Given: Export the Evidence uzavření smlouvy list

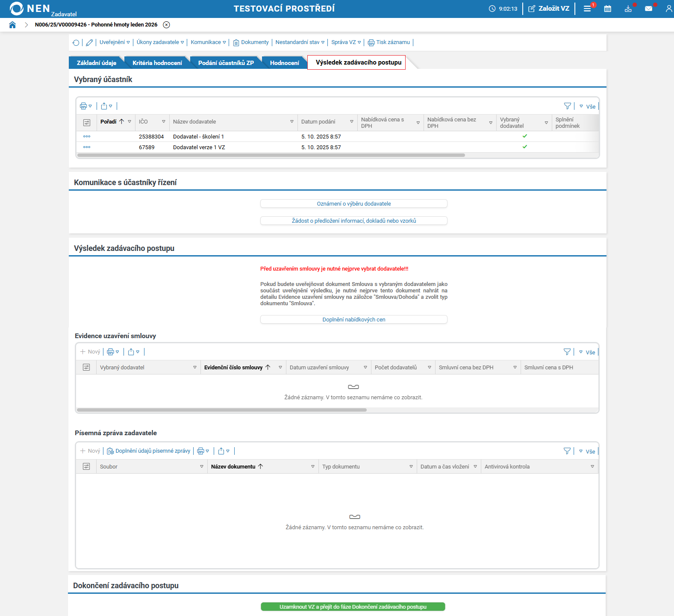Looking at the screenshot, I should [x=134, y=352].
